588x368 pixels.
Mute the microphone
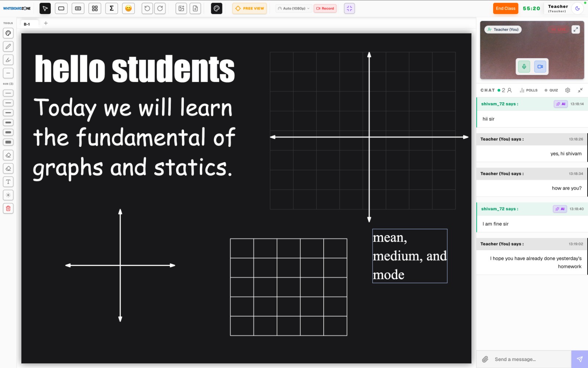coord(524,67)
